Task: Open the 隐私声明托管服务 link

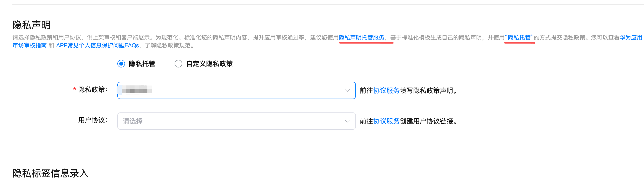Action: coord(361,38)
